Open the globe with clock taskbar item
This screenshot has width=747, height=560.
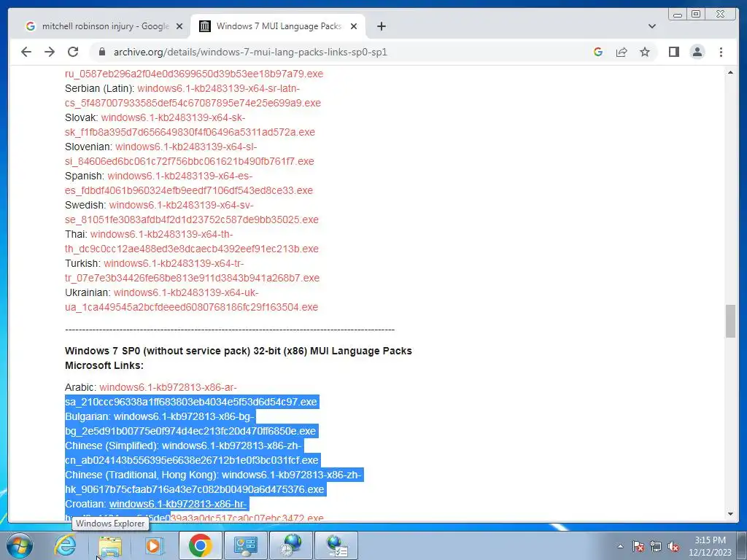[291, 545]
